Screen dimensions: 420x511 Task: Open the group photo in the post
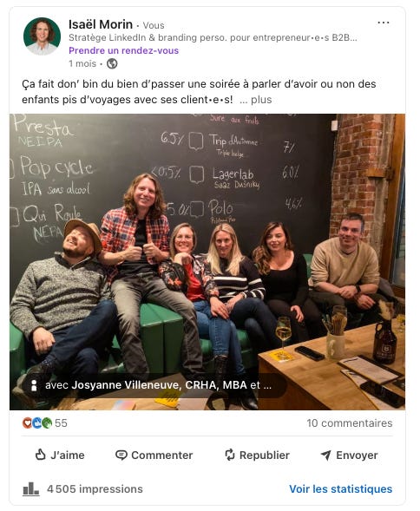207,262
